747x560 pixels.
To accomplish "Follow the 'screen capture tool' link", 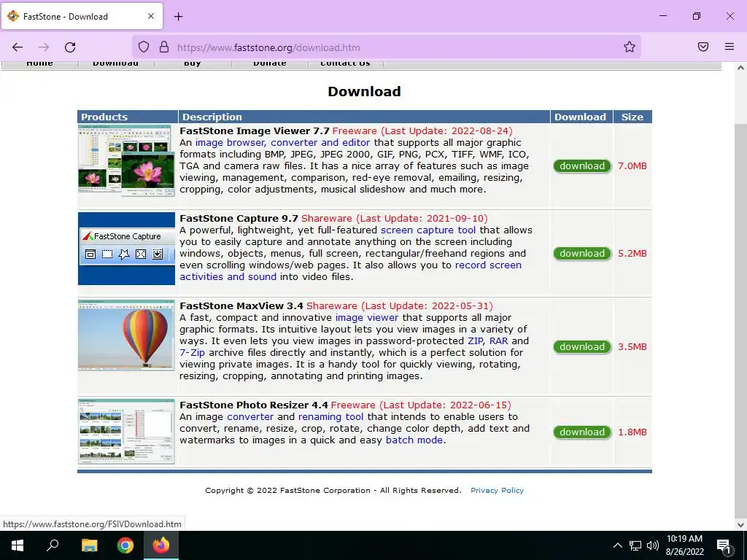I will coord(427,230).
